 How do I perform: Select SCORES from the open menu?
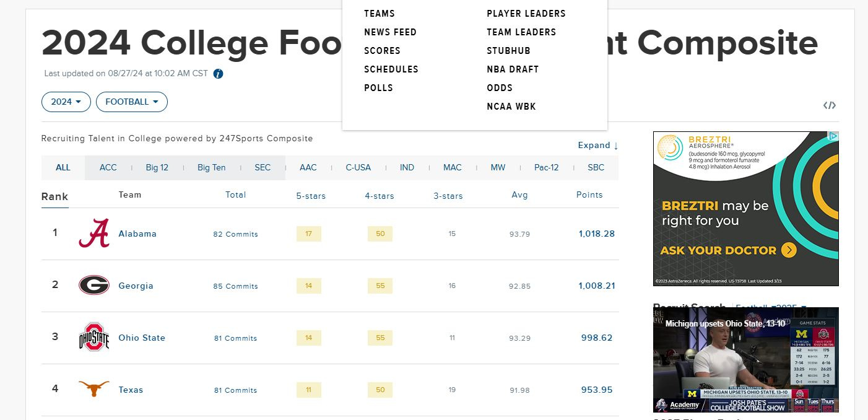(382, 50)
